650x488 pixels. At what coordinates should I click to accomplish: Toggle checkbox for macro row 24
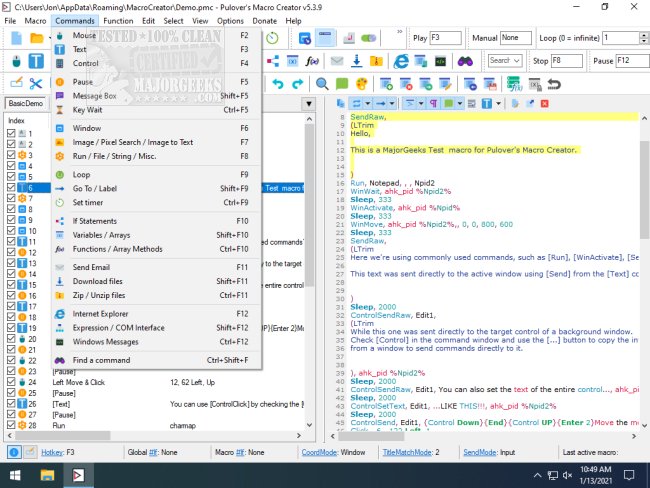(11, 381)
